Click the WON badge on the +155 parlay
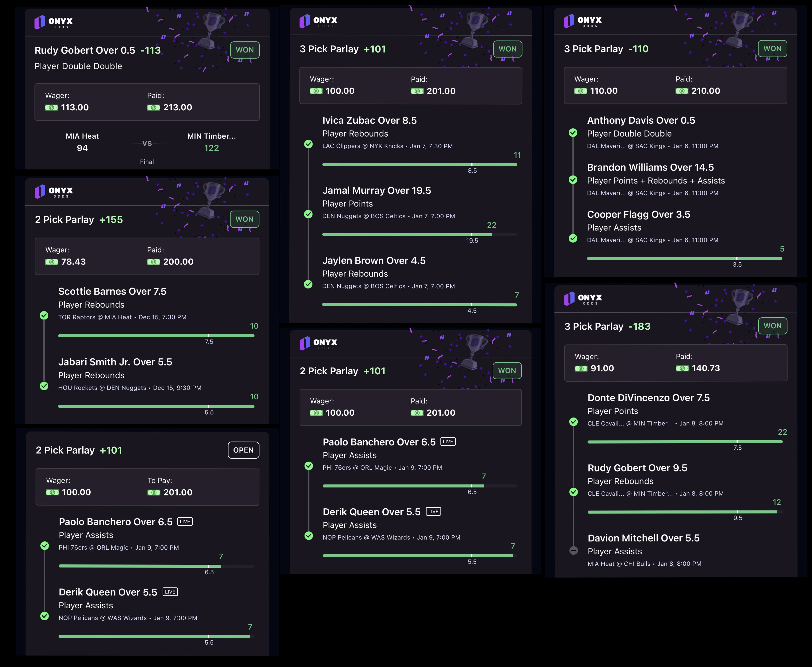The height and width of the screenshot is (667, 812). (244, 219)
